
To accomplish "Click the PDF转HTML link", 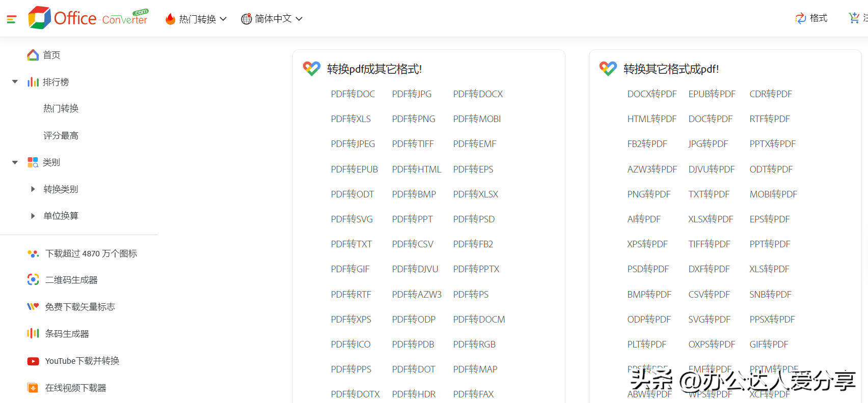I will (416, 169).
